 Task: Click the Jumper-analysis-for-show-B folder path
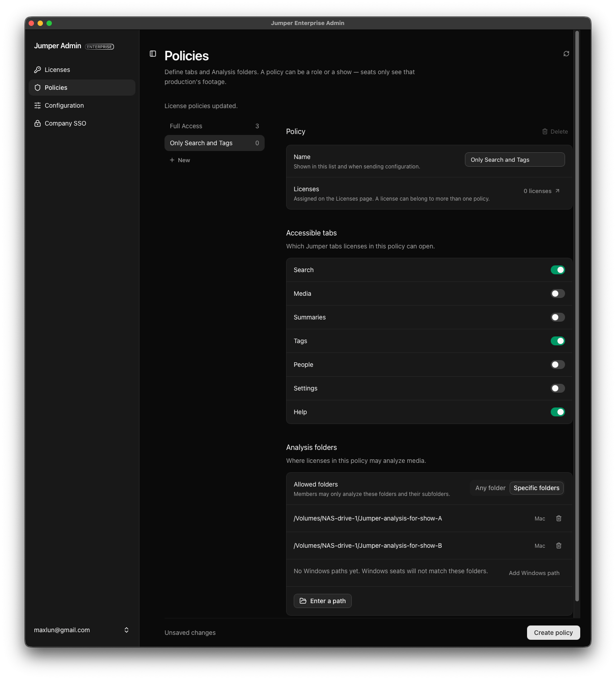tap(368, 546)
